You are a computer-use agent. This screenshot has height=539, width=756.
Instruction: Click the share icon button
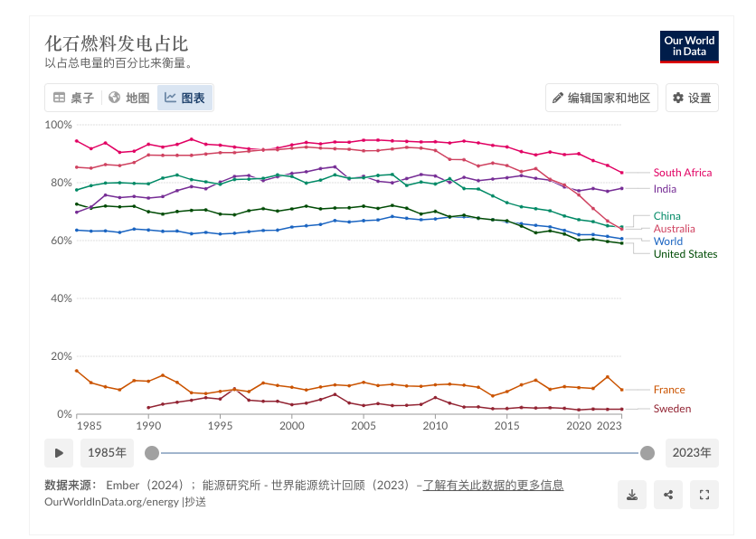coord(668,495)
